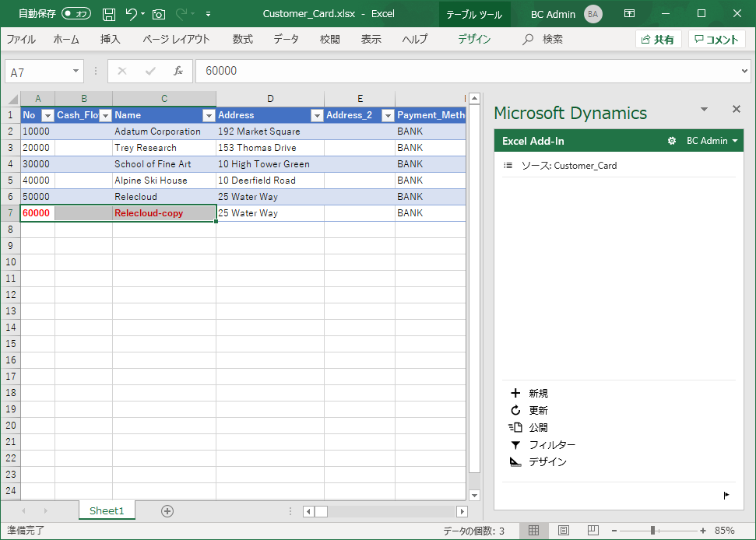Screen dimensions: 756x540
Task: Click the Insert Function fx icon
Action: pyautogui.click(x=178, y=72)
